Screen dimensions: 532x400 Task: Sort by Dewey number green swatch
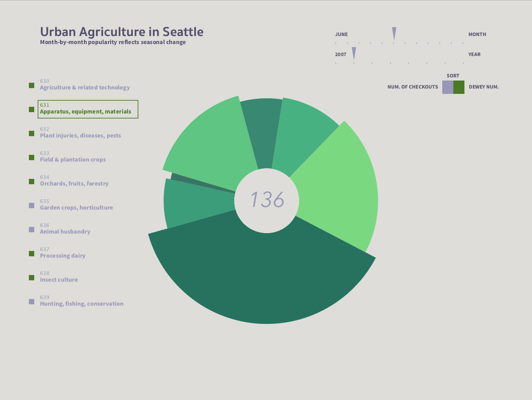pyautogui.click(x=459, y=87)
